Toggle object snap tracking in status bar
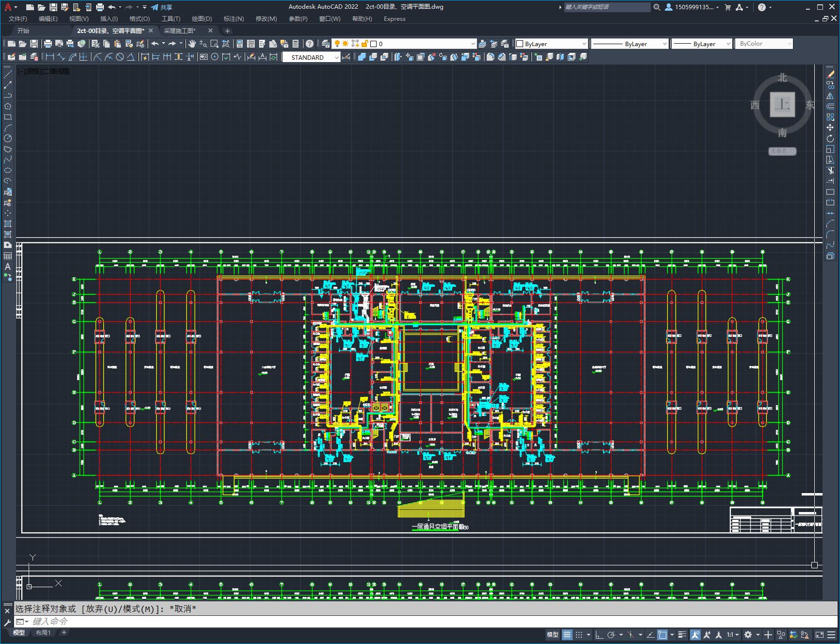Image resolution: width=840 pixels, height=644 pixels. coord(650,634)
